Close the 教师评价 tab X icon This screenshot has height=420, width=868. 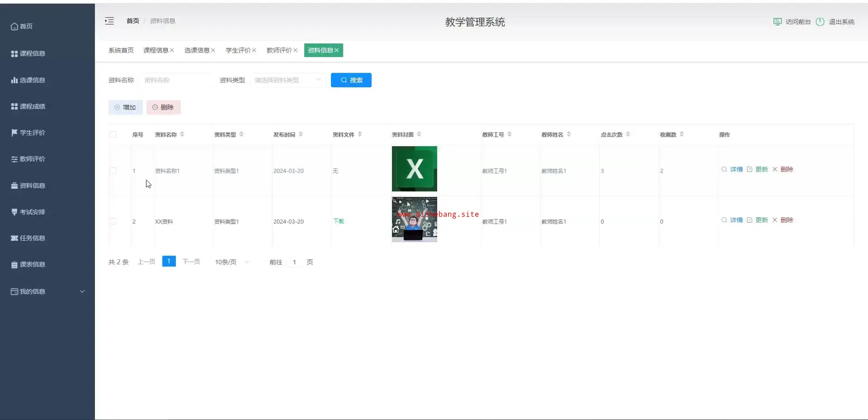click(295, 50)
